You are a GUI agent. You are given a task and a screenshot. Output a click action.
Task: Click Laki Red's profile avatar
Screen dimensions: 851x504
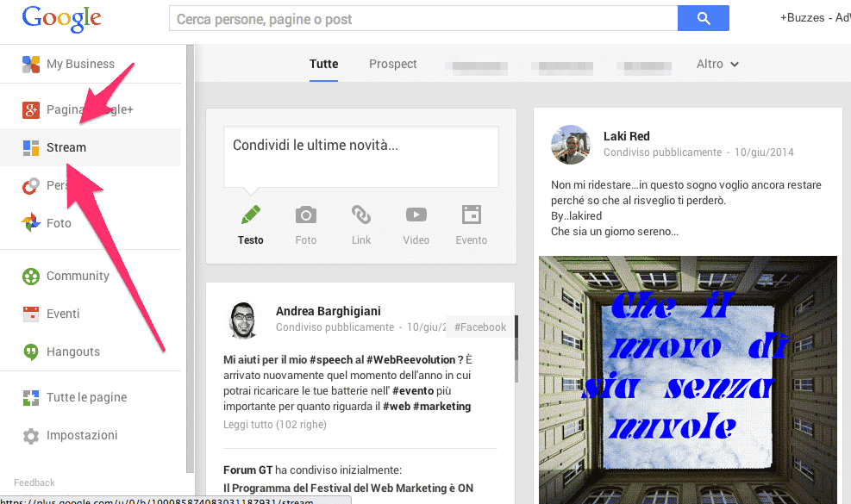tap(570, 145)
